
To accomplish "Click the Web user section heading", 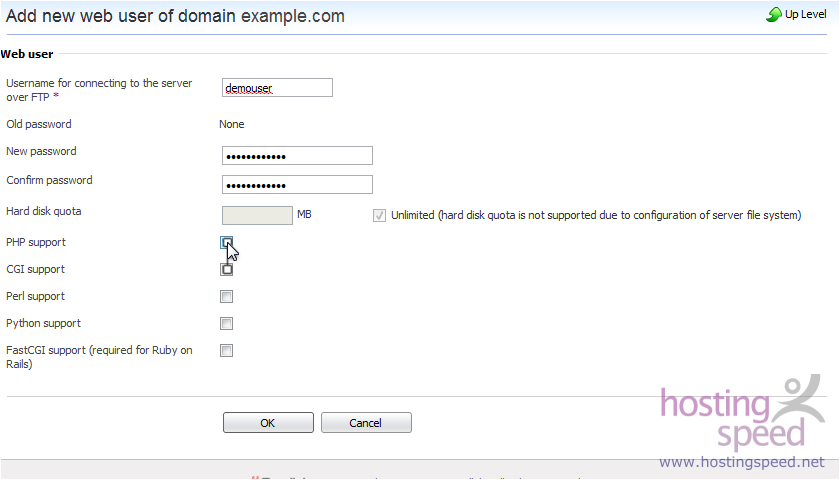I will [x=27, y=54].
